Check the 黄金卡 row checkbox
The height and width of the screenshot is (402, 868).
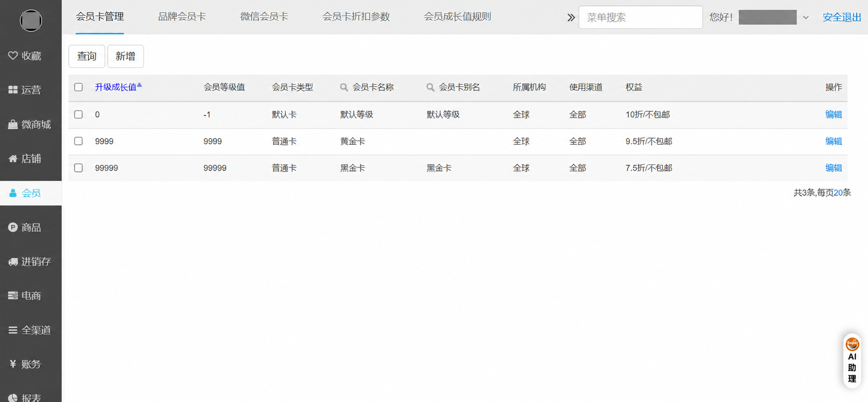[x=79, y=141]
